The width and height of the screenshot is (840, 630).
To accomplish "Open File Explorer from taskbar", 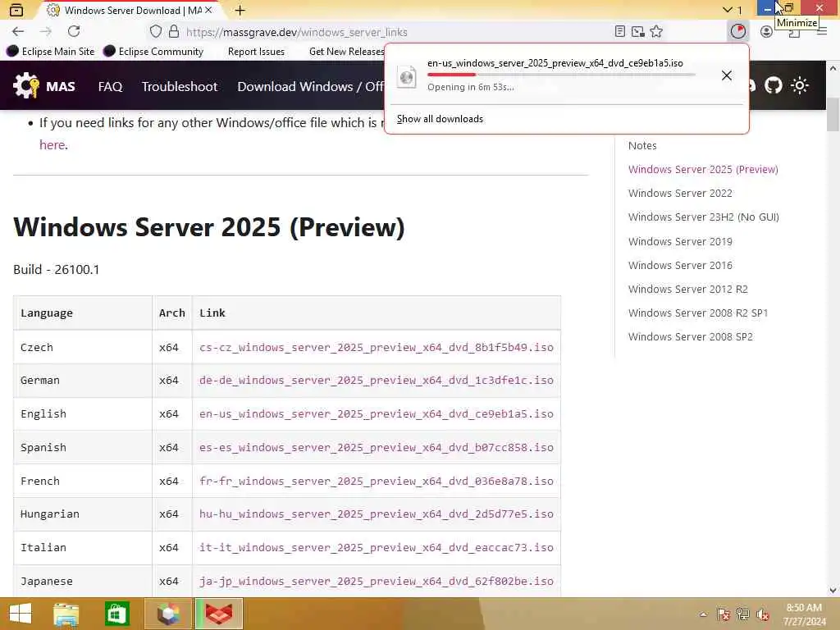I will point(66,614).
